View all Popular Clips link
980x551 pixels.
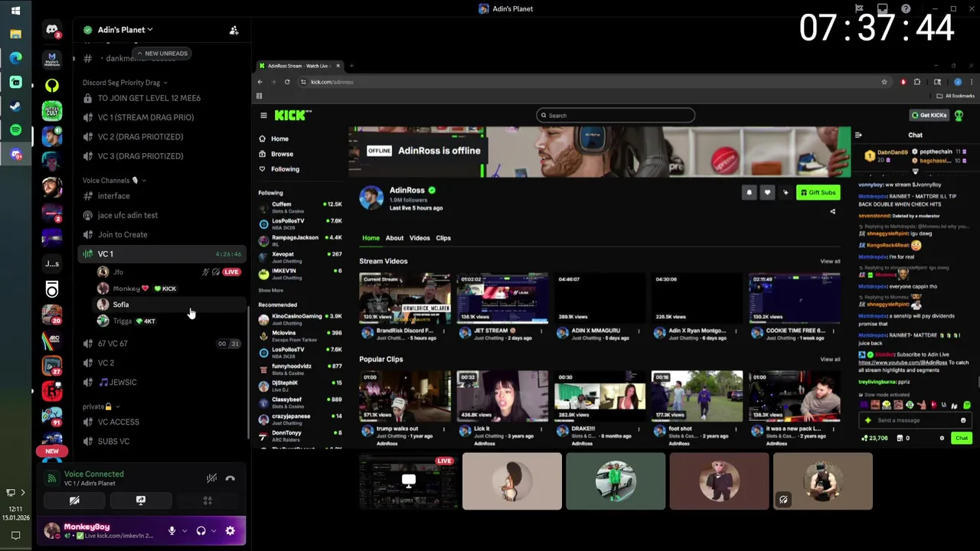(830, 360)
